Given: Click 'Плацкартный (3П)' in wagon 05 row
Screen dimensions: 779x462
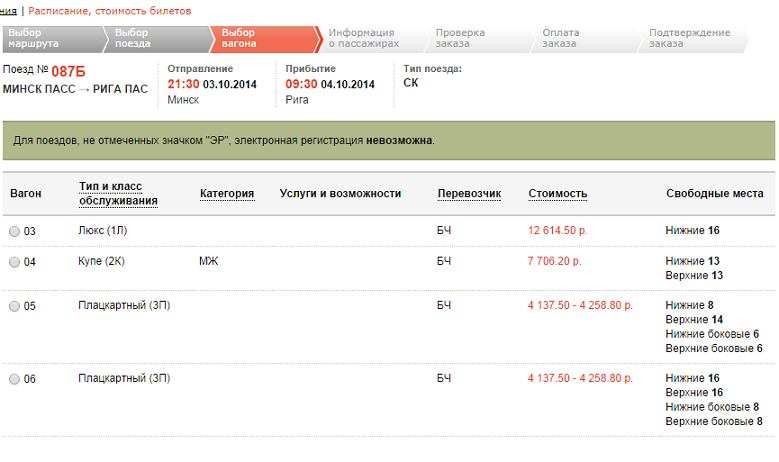Looking at the screenshot, I should pyautogui.click(x=124, y=305).
